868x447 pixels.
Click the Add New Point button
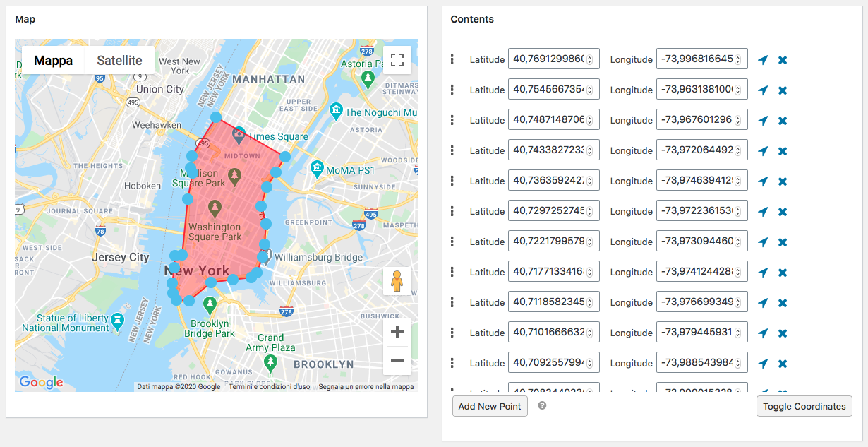tap(490, 406)
